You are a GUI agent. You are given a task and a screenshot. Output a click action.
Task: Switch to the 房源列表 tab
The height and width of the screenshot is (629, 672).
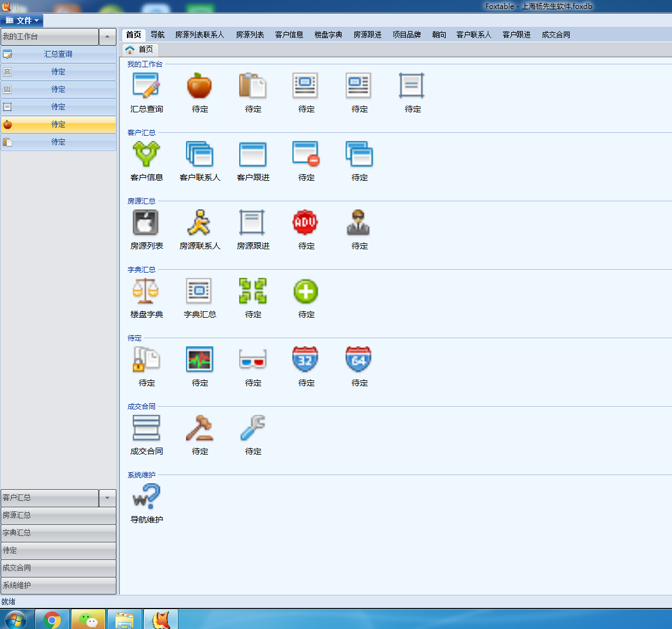point(250,35)
